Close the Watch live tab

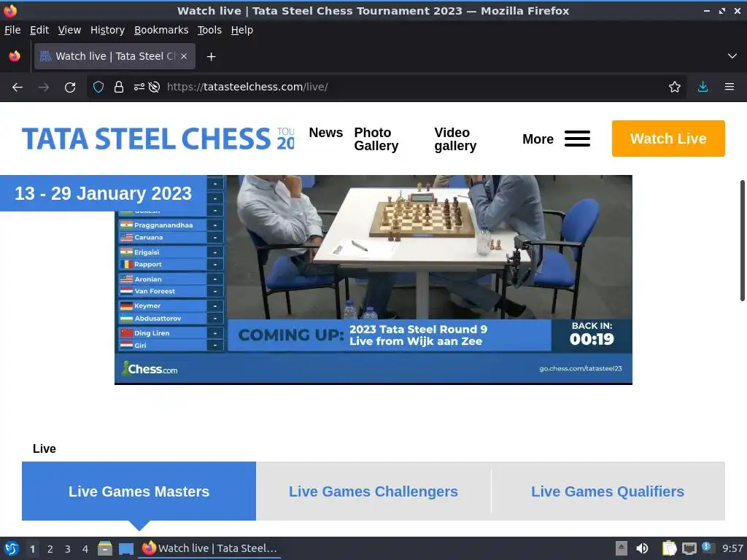[184, 56]
